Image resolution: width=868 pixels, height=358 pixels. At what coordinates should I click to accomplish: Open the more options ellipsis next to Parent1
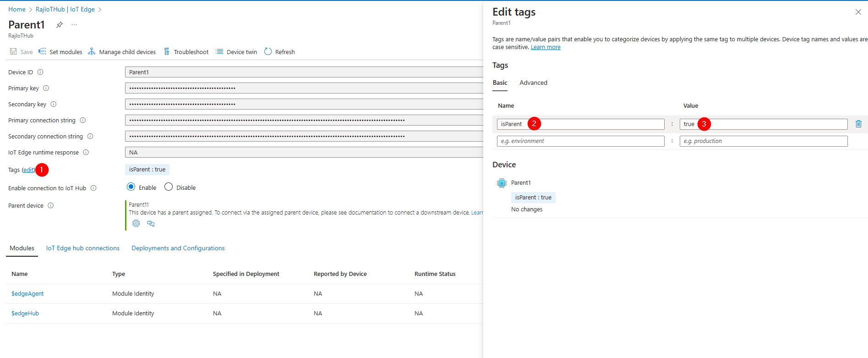pos(74,25)
